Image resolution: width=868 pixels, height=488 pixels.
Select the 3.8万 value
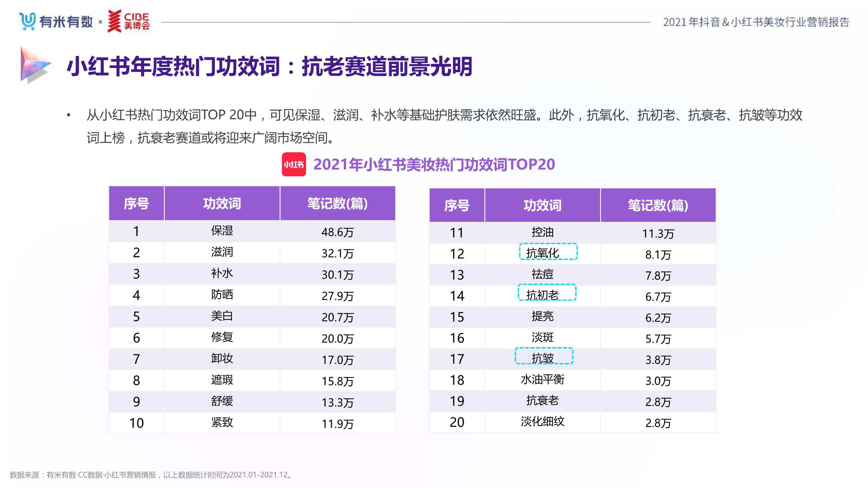(x=658, y=360)
